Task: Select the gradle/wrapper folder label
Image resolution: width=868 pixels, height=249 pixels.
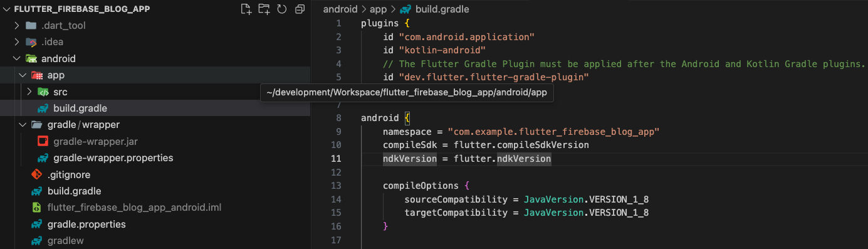Action: (x=83, y=125)
